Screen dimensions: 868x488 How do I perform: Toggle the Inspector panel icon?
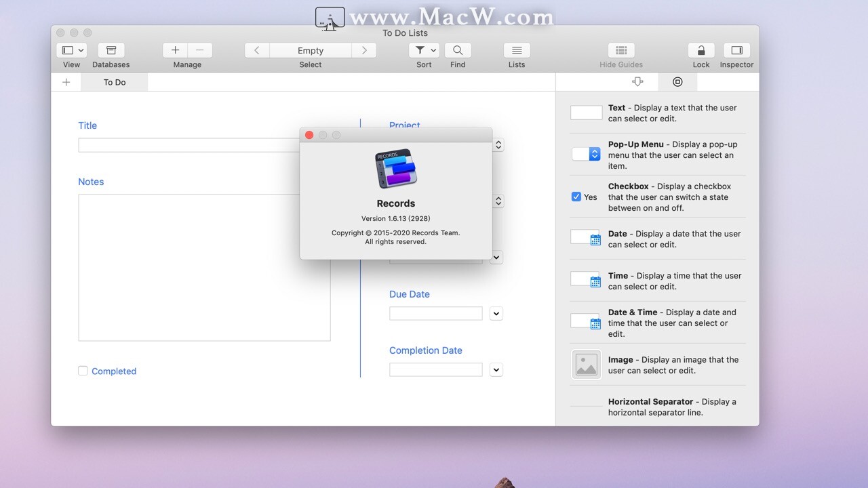(x=736, y=50)
